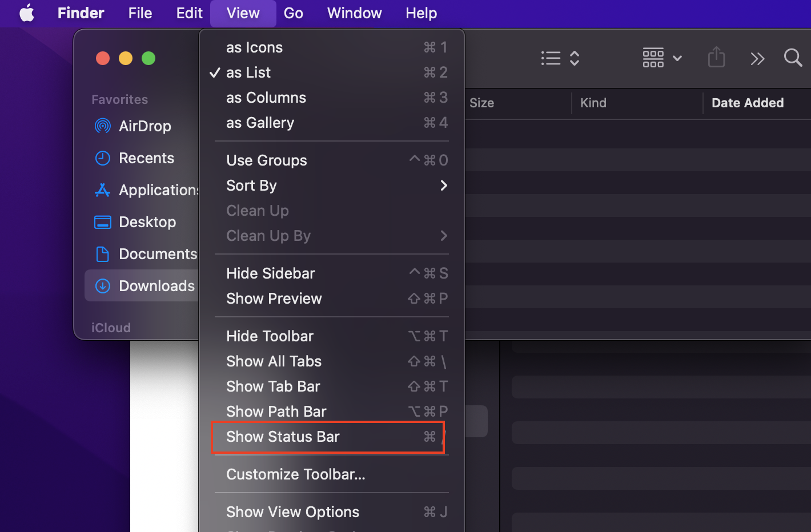The width and height of the screenshot is (811, 532).
Task: Open the Edit menu
Action: pyautogui.click(x=189, y=13)
